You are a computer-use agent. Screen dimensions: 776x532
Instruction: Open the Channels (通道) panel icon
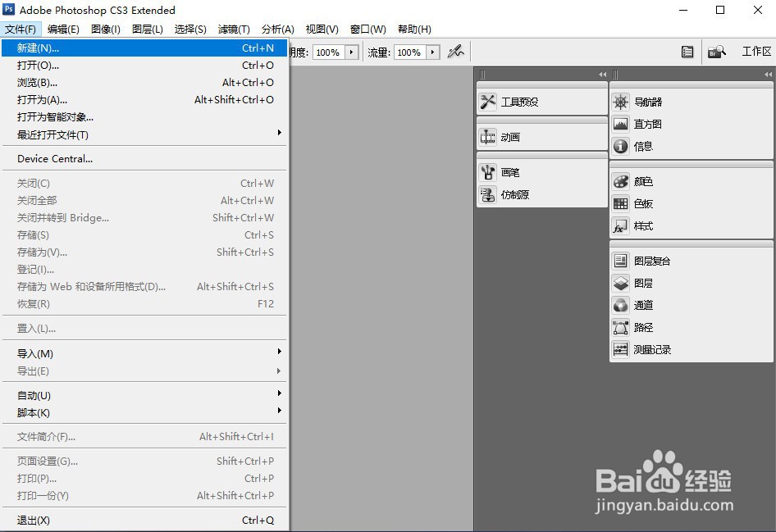(x=621, y=305)
